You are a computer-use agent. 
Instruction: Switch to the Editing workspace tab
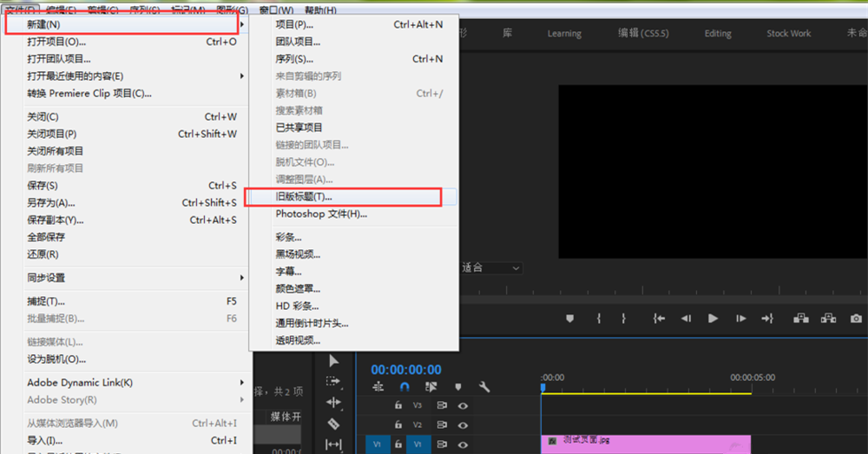(718, 34)
